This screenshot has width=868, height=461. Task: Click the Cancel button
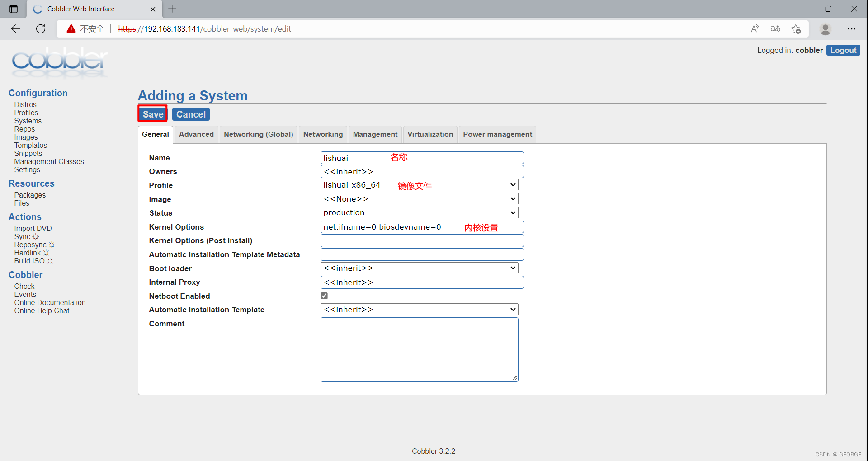coord(191,114)
